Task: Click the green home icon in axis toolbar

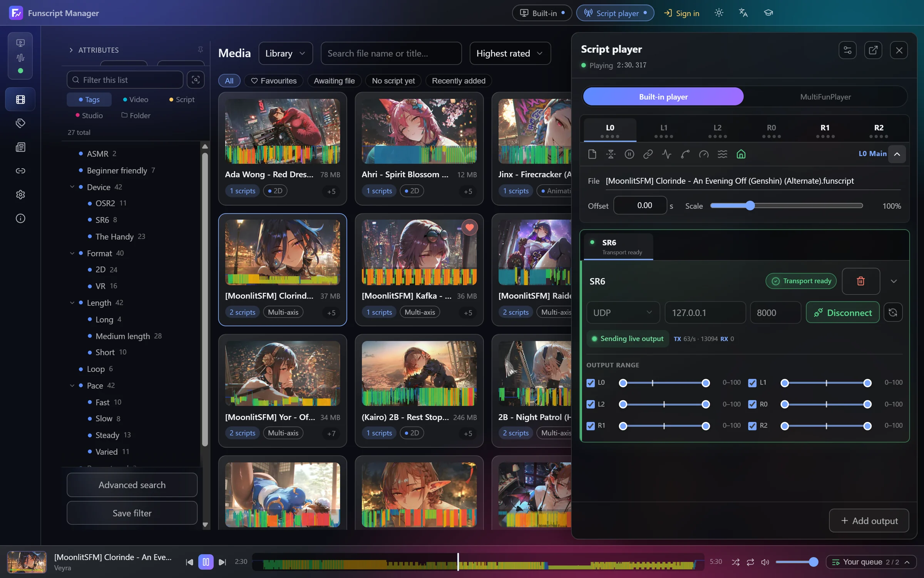Action: coord(741,154)
